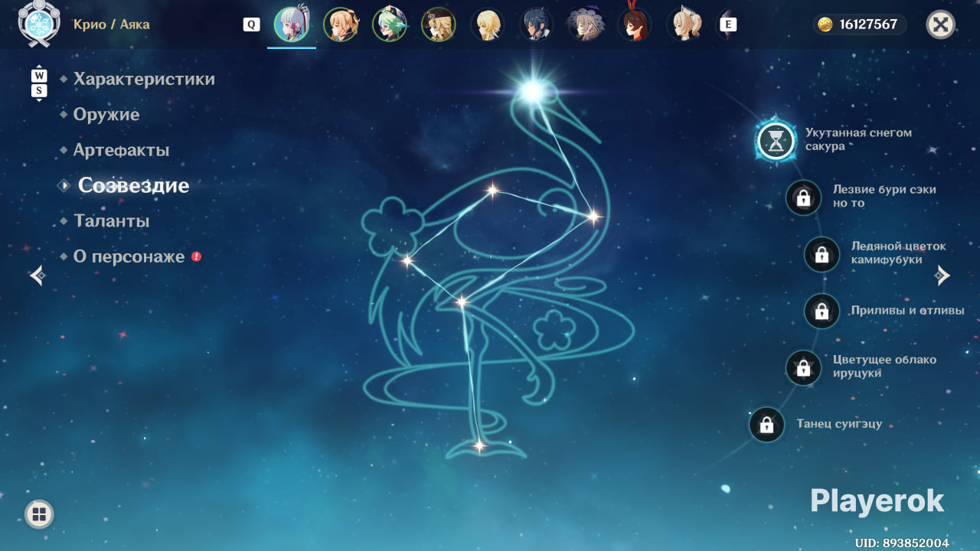Click the Mora amount 16127567
The width and height of the screenshot is (980, 551).
pos(868,24)
